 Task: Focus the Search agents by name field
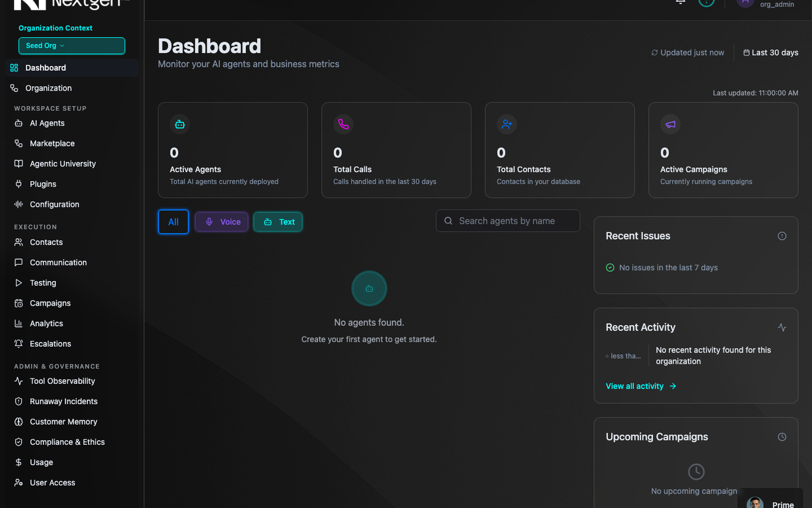pos(507,221)
